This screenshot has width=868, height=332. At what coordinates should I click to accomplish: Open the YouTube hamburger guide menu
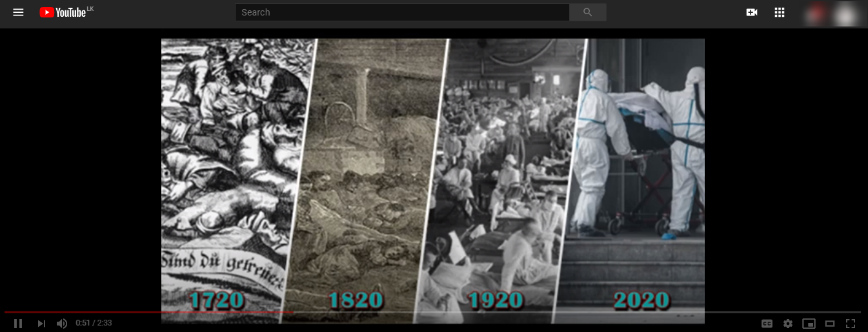tap(18, 12)
